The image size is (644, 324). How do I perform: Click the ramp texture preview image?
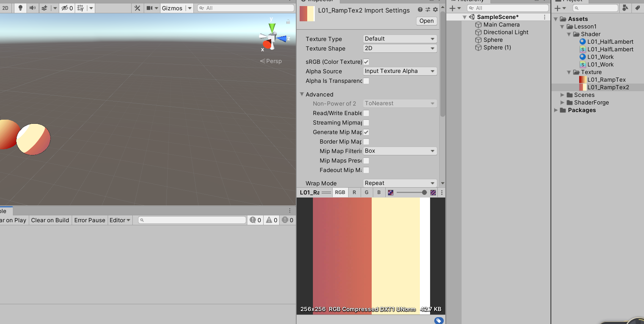tap(371, 256)
